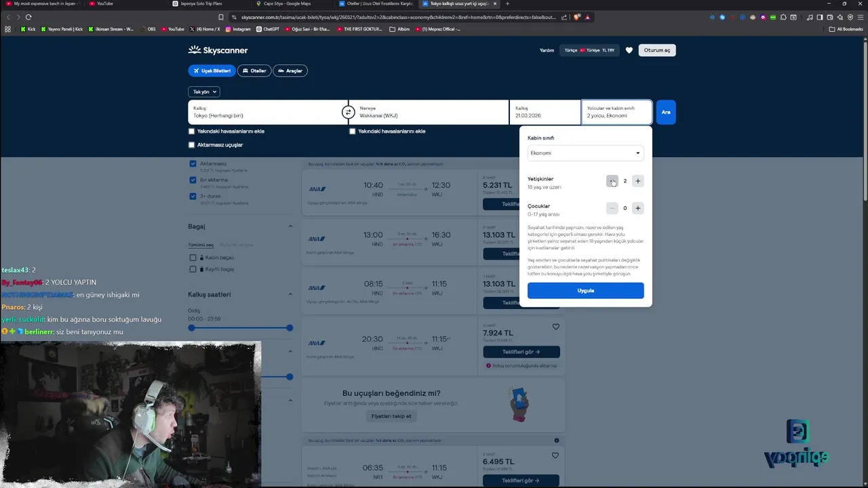Click the Ara search button
868x488 pixels.
(x=666, y=112)
